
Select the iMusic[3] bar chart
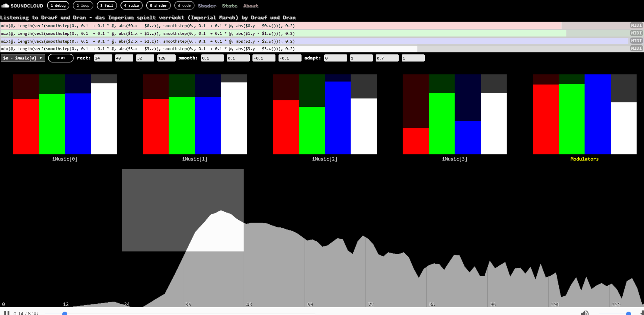454,114
